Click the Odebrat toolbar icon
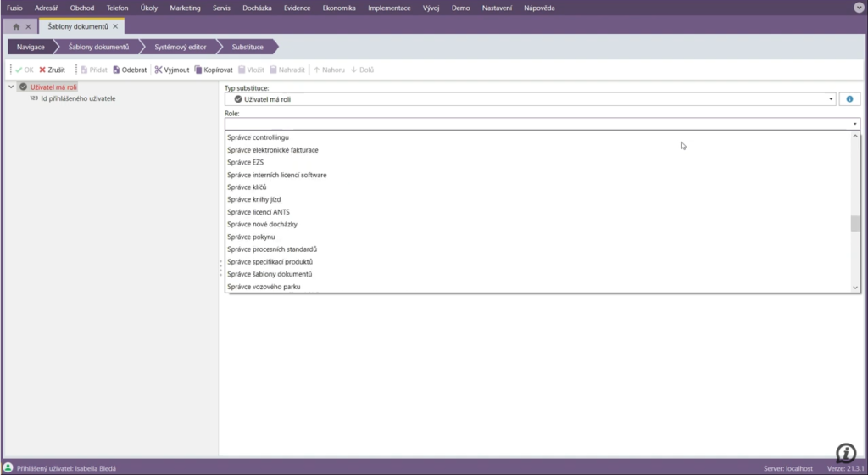This screenshot has width=868, height=475. coord(116,70)
